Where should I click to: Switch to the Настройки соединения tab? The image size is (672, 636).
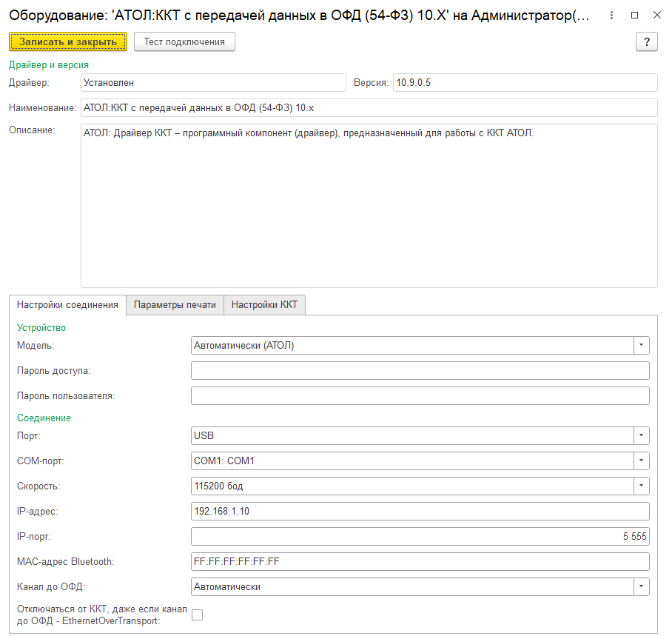coord(67,305)
